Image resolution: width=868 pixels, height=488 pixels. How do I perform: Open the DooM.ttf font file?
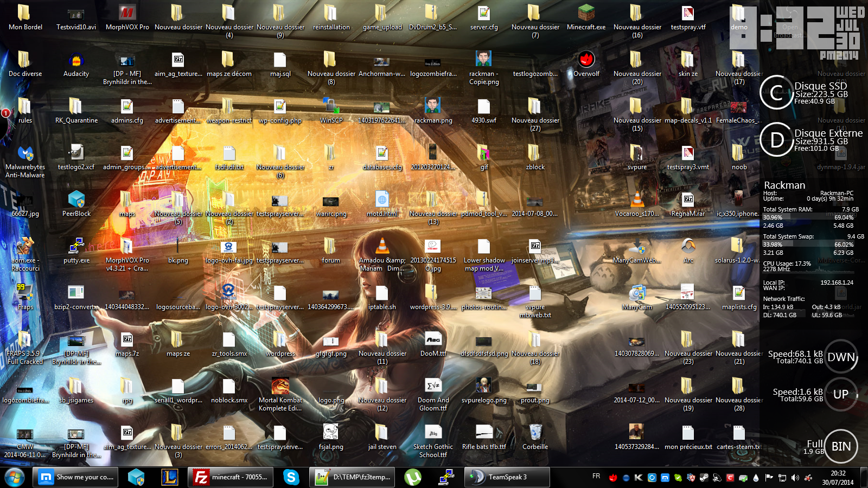tap(433, 344)
